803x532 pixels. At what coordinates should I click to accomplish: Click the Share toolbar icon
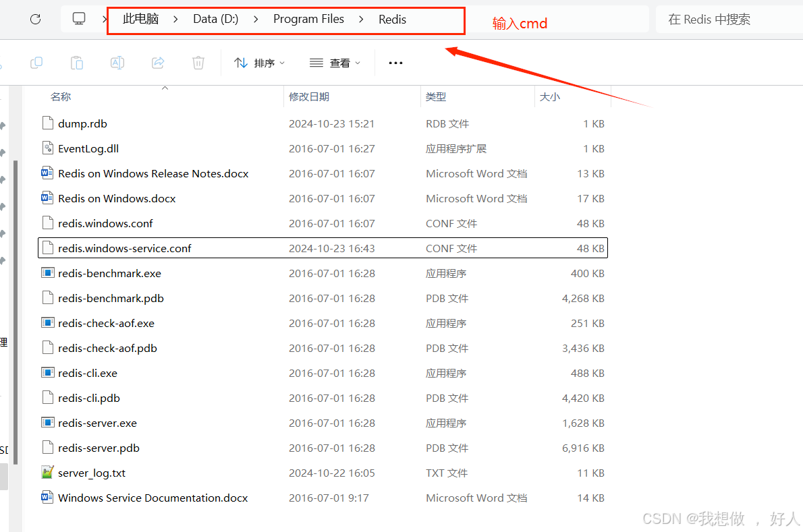[158, 63]
